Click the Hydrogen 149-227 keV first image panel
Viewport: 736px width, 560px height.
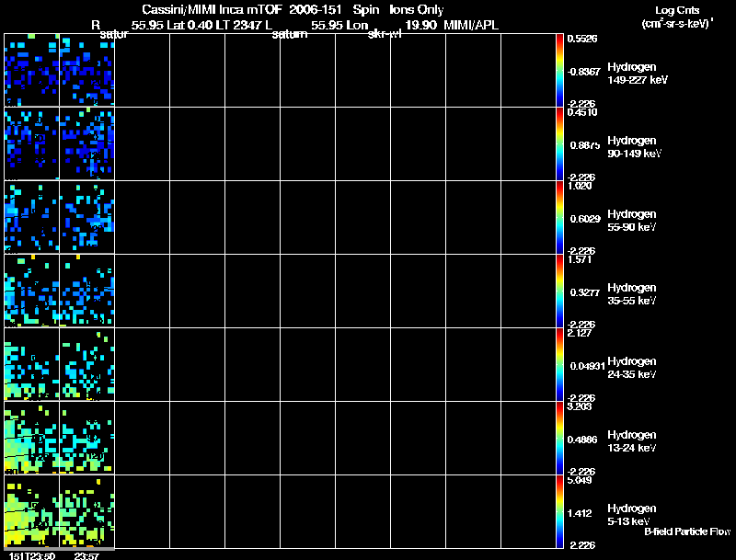click(x=32, y=70)
